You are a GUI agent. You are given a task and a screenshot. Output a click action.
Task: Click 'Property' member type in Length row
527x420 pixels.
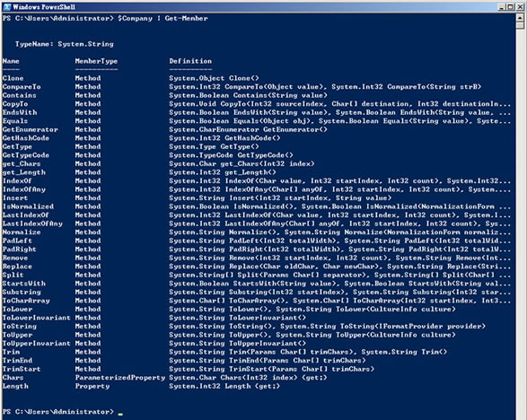92,386
